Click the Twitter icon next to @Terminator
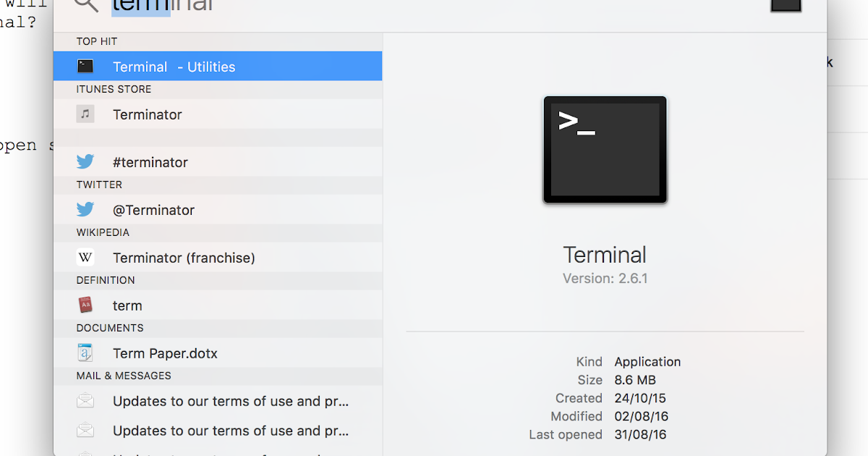The image size is (868, 456). click(85, 209)
